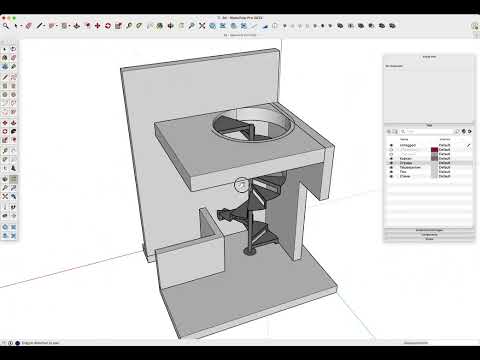Pick Paint Bucket in left tool set
Viewport: 480px width, 360px height.
point(5,58)
